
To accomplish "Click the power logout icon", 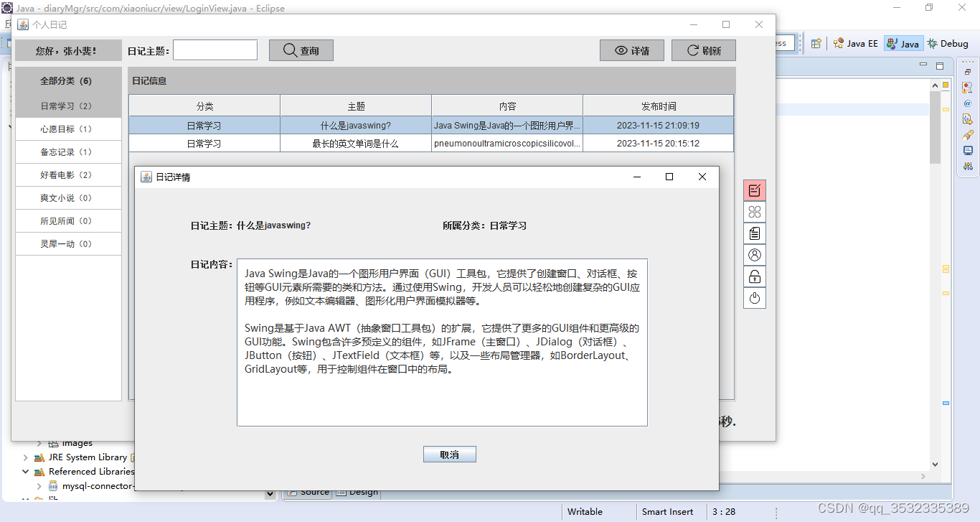I will 754,298.
